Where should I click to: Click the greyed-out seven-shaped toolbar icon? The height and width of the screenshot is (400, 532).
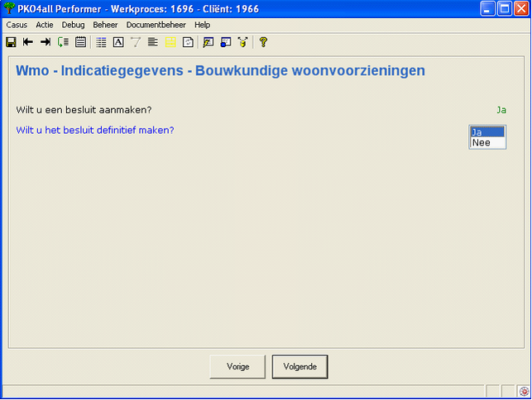click(x=136, y=42)
